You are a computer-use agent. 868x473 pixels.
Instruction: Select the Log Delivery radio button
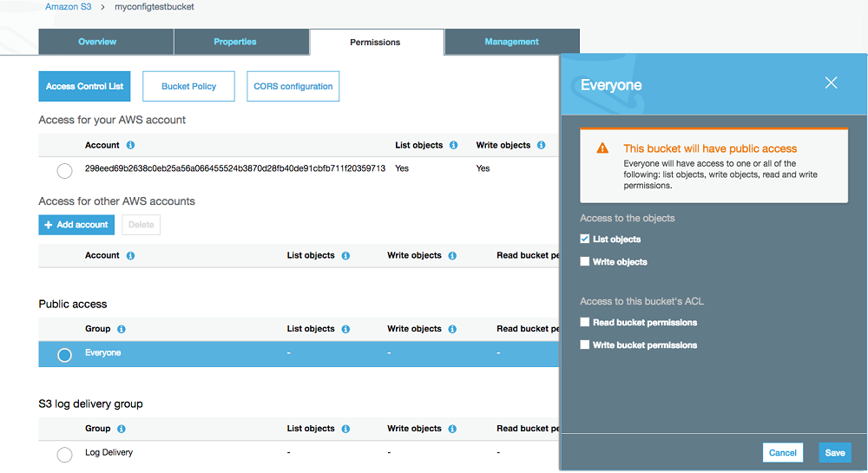pos(64,454)
